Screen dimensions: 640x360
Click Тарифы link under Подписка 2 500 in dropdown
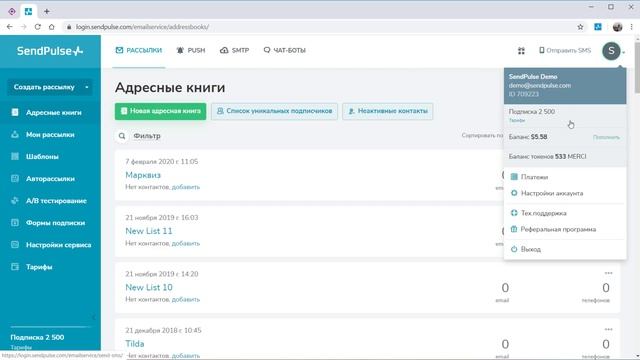[x=517, y=120]
